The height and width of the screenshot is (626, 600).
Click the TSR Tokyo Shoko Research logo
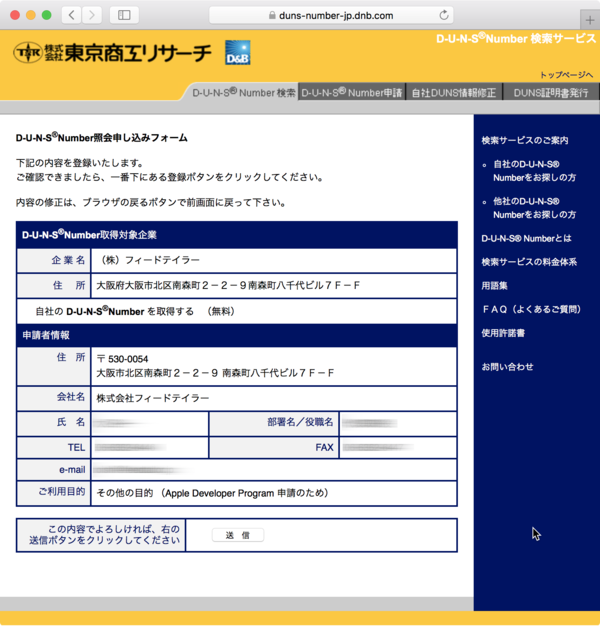click(x=112, y=52)
